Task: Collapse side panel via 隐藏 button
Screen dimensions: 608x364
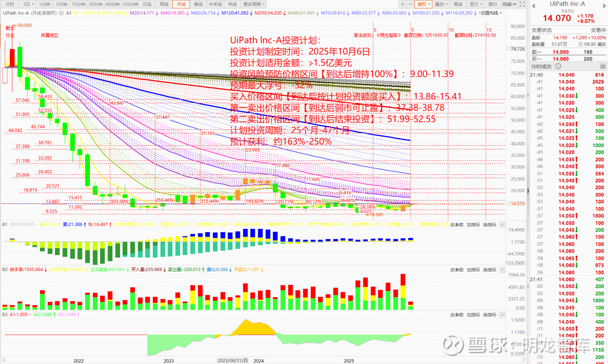Action: (509, 4)
